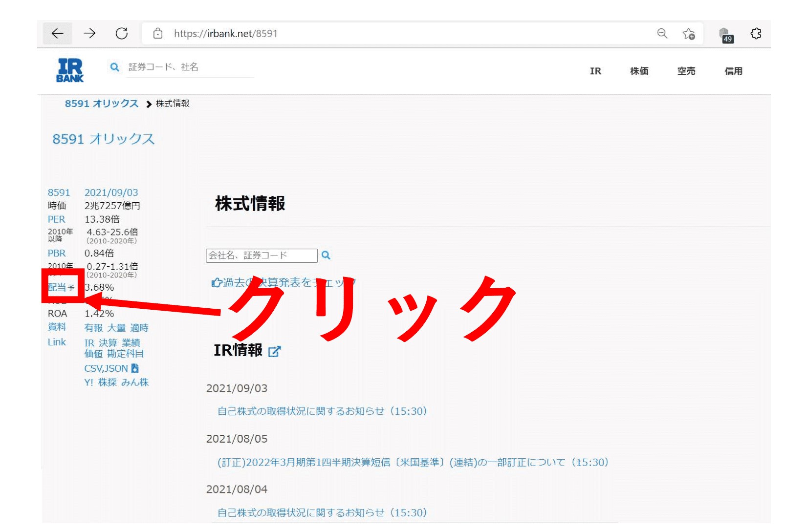The width and height of the screenshot is (808, 532).
Task: Open the external link icon next to IR情報
Action: pos(274,351)
